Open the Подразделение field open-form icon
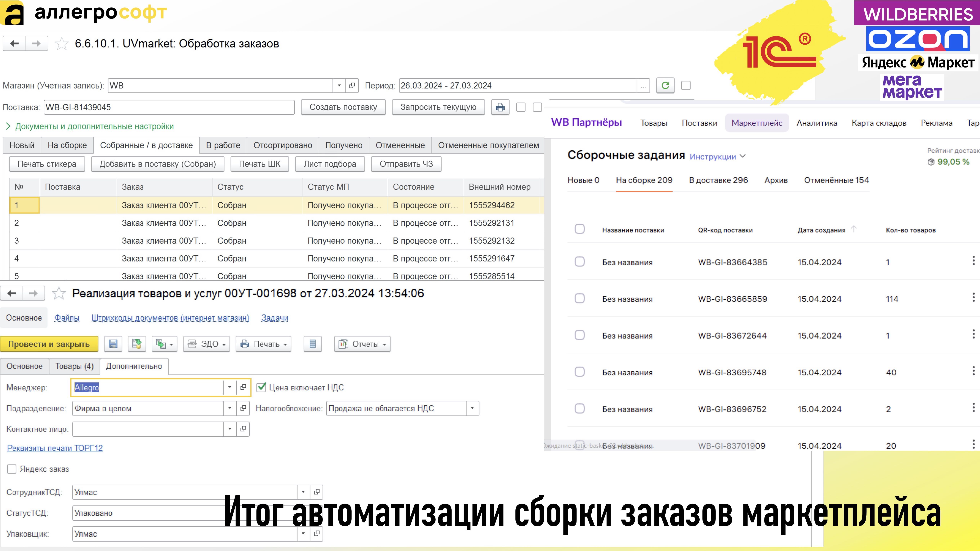 tap(243, 408)
